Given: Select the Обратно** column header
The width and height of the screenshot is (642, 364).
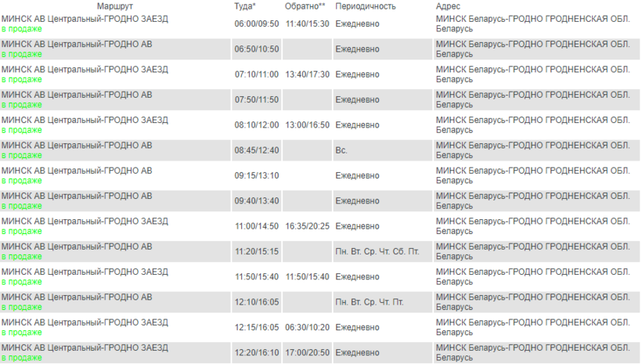Looking at the screenshot, I should pyautogui.click(x=304, y=6).
